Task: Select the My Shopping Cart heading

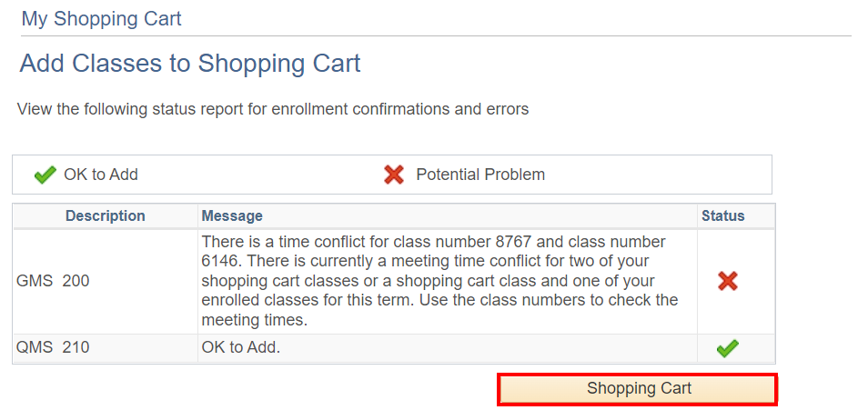Action: click(x=101, y=18)
